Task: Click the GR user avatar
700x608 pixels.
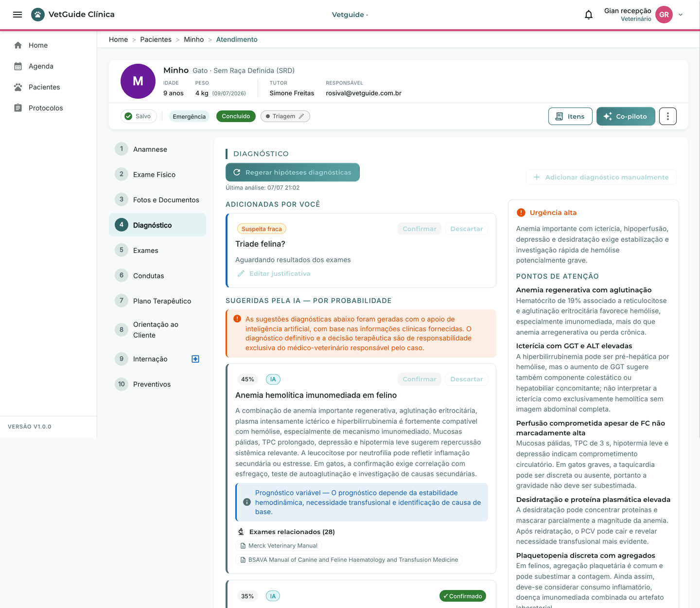Action: tap(664, 15)
